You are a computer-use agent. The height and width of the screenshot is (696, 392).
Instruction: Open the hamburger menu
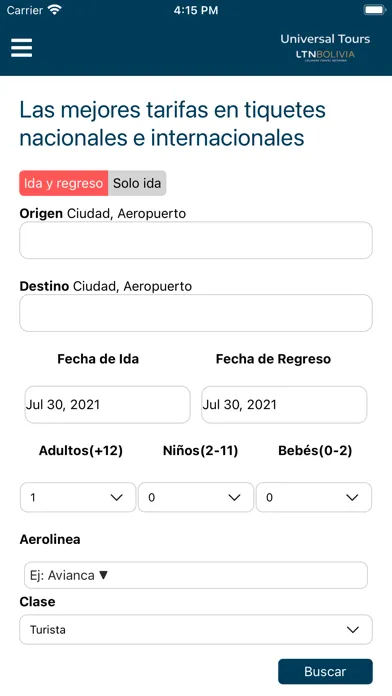click(x=21, y=47)
